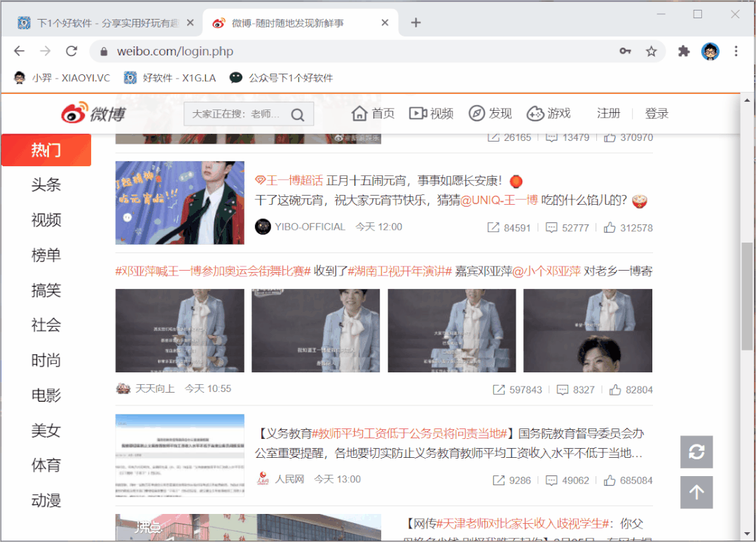
Task: Open 游戏 in top navigation
Action: 548,114
